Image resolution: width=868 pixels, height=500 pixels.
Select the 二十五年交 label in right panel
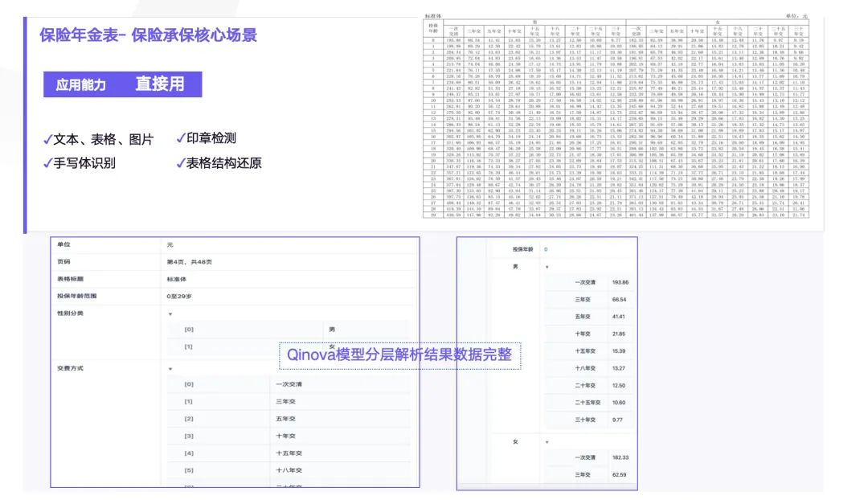pos(588,403)
